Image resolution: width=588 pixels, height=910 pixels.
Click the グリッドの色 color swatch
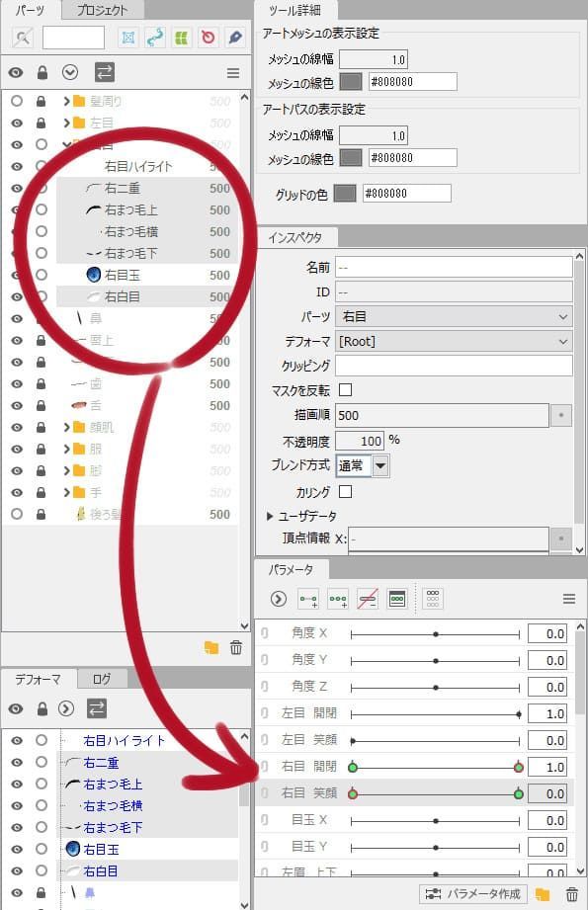point(345,194)
